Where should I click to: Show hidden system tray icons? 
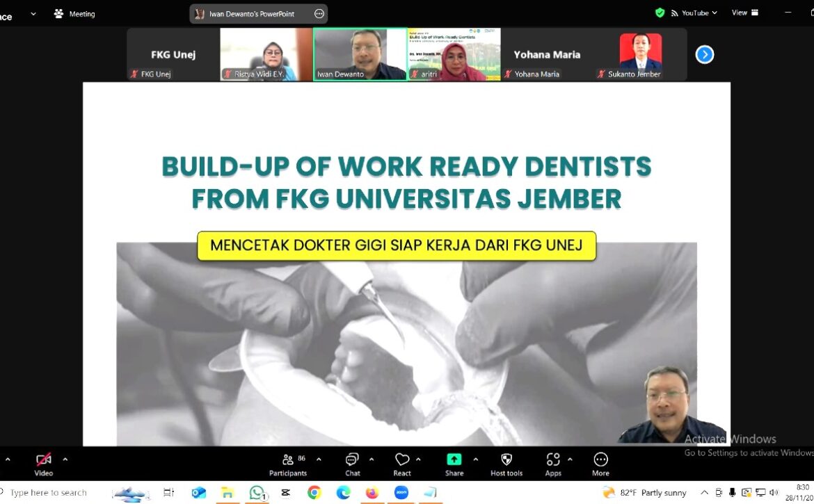[705, 493]
